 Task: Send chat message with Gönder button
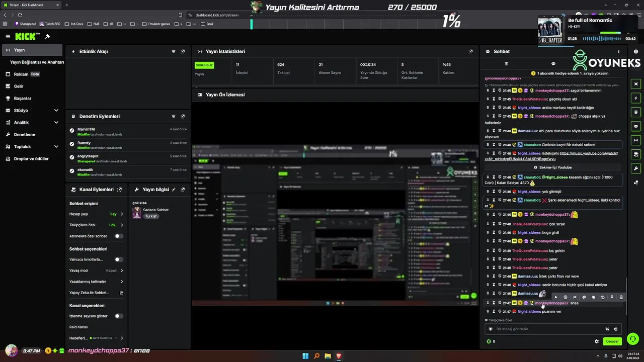click(x=612, y=341)
